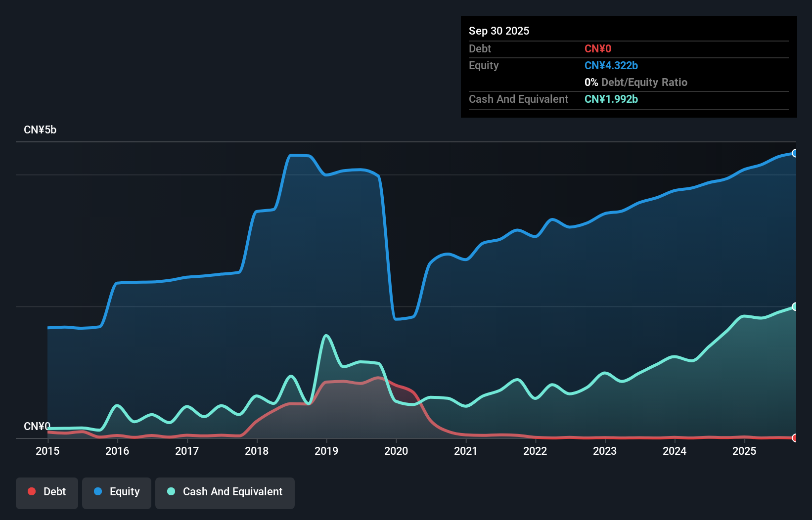Select the white Equity endpoint marker on the chart
Viewport: 812px width, 520px height.
click(795, 153)
